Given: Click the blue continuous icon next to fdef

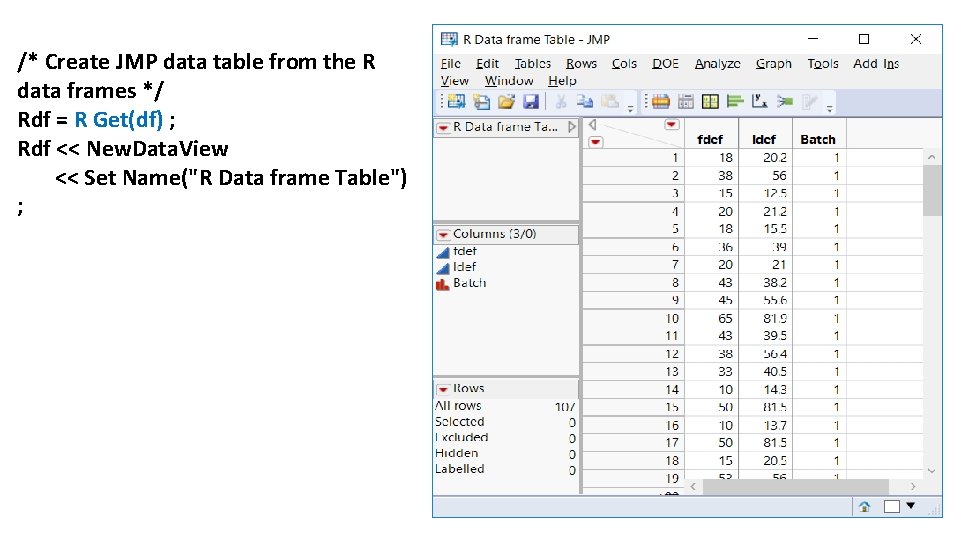Looking at the screenshot, I should [443, 252].
